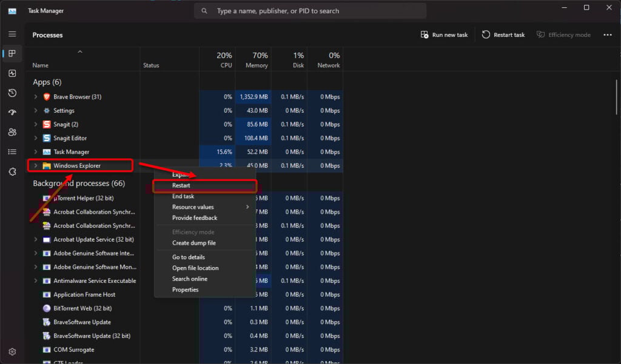This screenshot has width=621, height=364.
Task: Expand the Snagit Editor process group
Action: click(x=36, y=138)
